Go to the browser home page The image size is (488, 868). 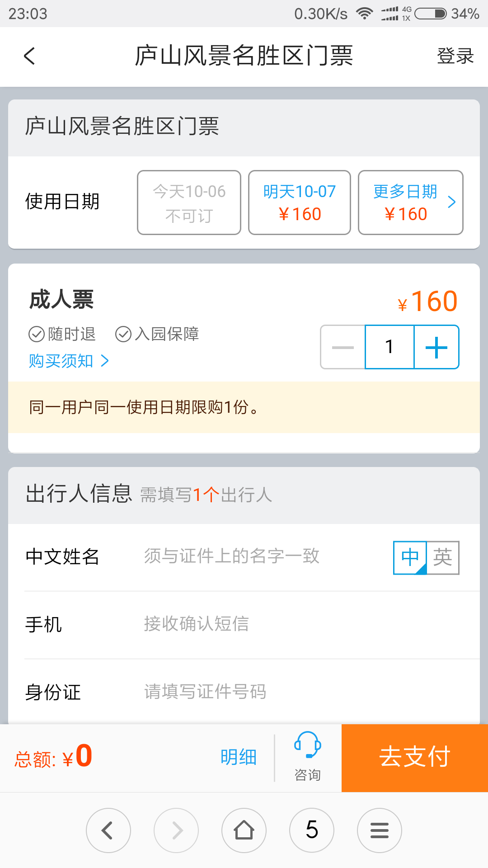point(244,830)
